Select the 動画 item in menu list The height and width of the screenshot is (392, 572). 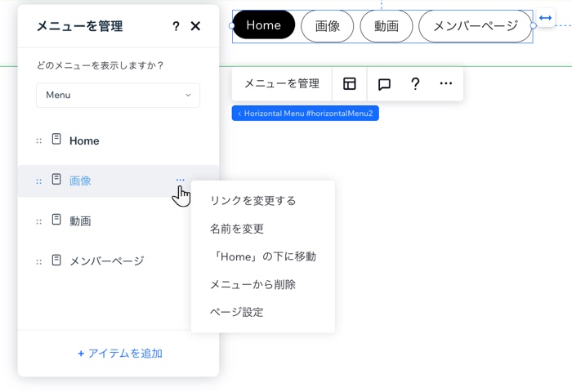click(x=80, y=221)
